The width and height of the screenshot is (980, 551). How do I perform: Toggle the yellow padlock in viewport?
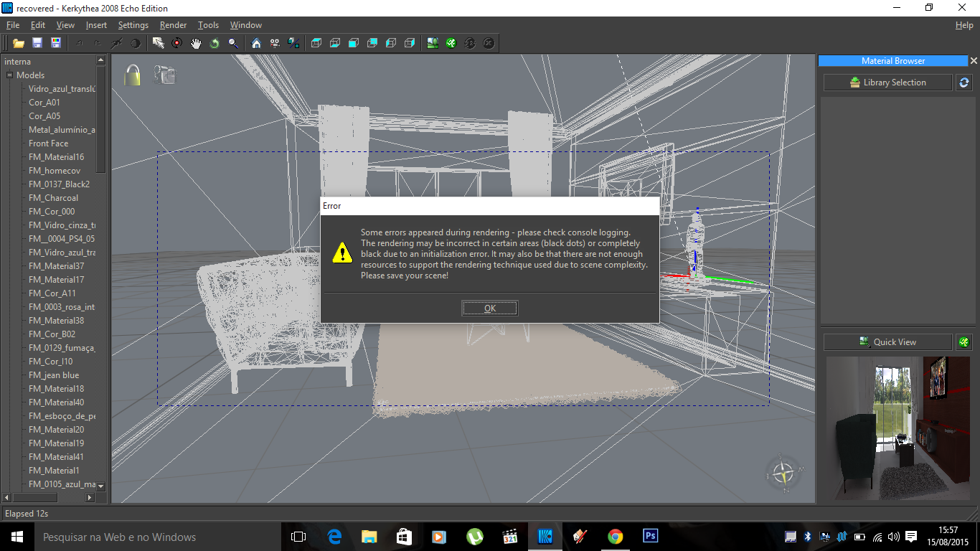pyautogui.click(x=132, y=75)
